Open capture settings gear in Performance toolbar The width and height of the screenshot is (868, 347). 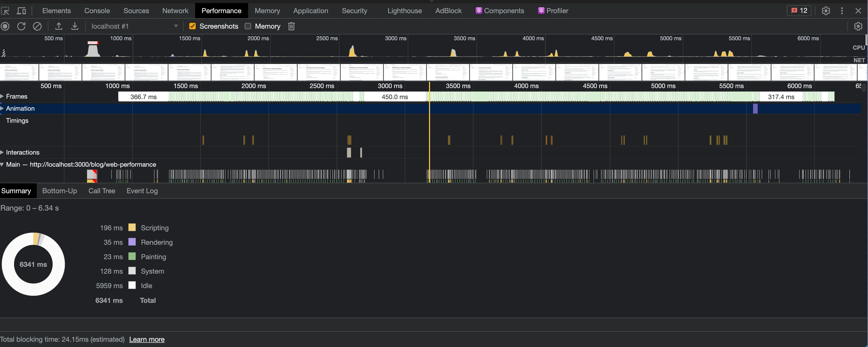[x=858, y=26]
